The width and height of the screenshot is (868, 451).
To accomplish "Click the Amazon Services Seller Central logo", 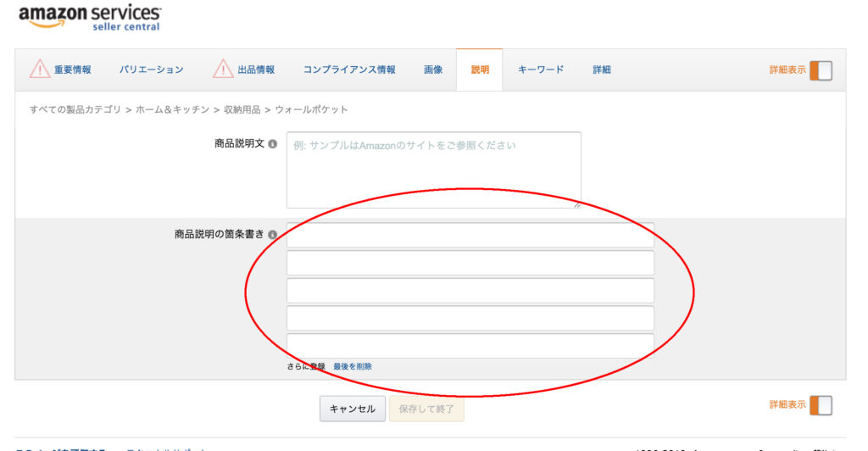I will click(89, 17).
